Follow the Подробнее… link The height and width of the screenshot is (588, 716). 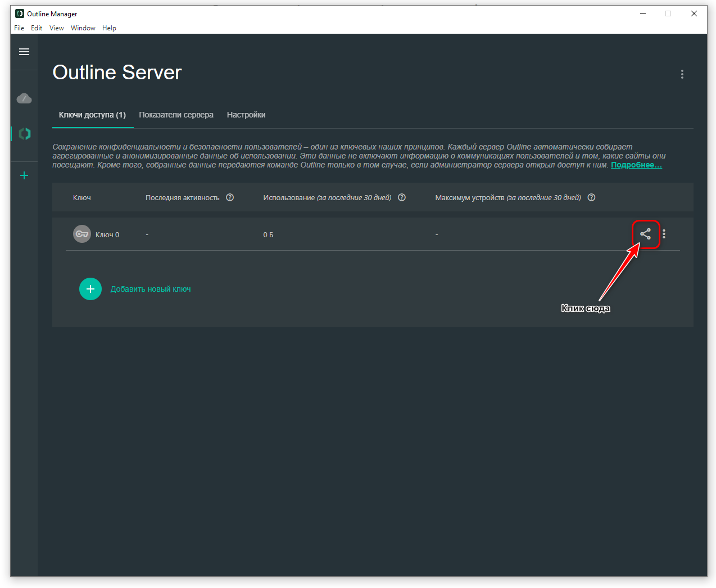point(636,165)
